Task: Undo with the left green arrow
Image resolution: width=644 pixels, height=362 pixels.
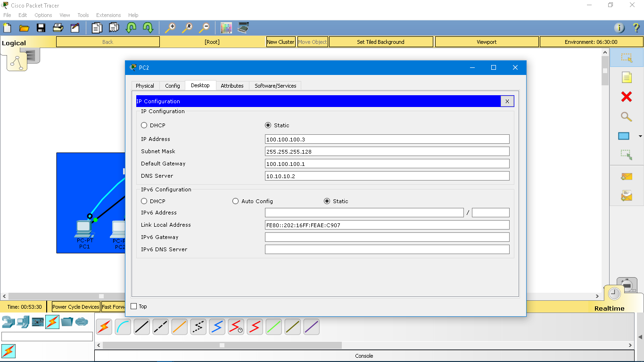Action: pos(131,28)
